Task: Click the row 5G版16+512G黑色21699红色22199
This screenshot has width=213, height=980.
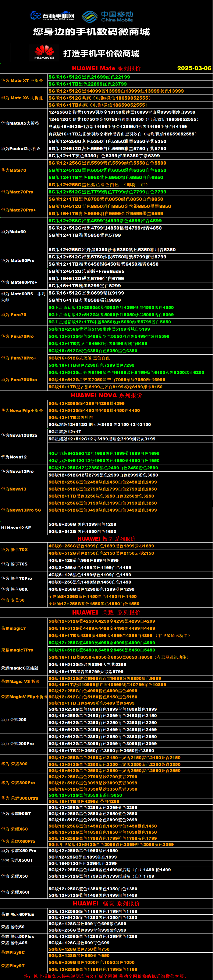Action: coord(130,77)
